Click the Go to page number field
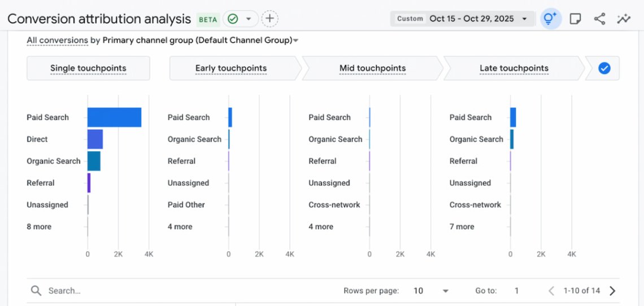The height and width of the screenshot is (306, 644). (516, 291)
